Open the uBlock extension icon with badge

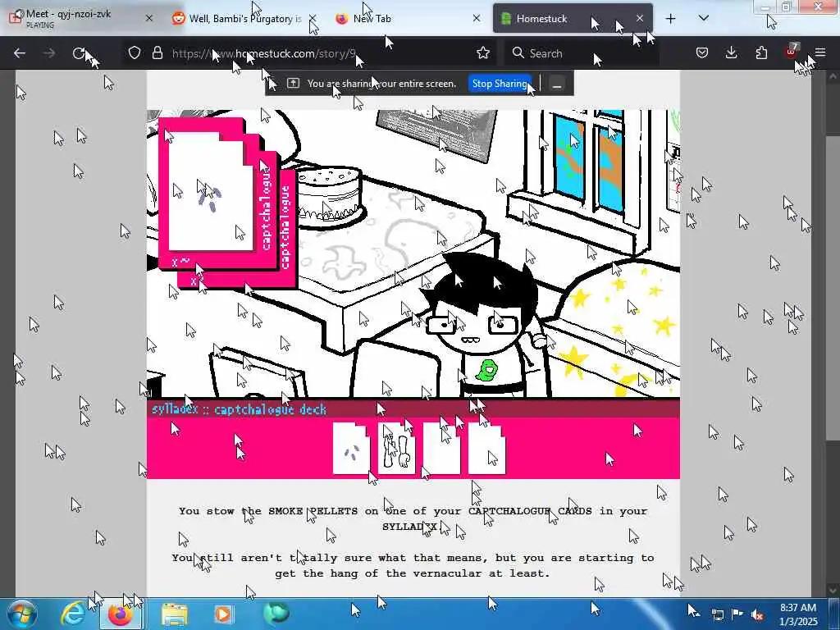click(792, 52)
